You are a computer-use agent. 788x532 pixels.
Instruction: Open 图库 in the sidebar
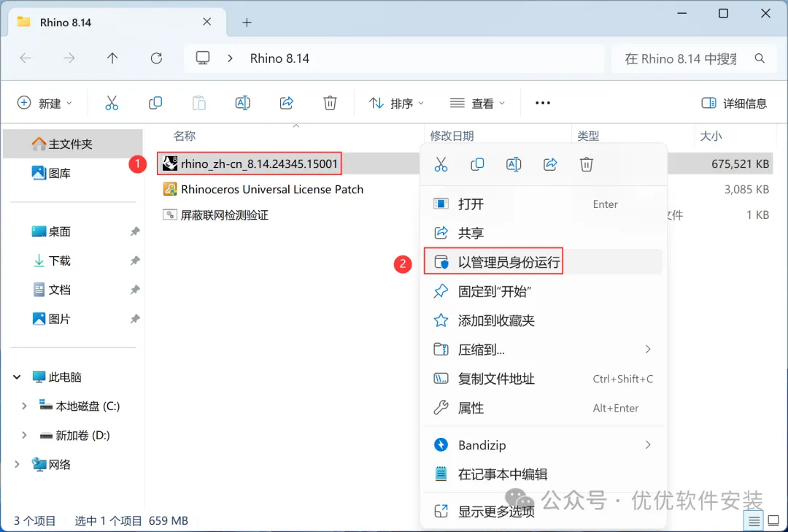click(x=51, y=173)
